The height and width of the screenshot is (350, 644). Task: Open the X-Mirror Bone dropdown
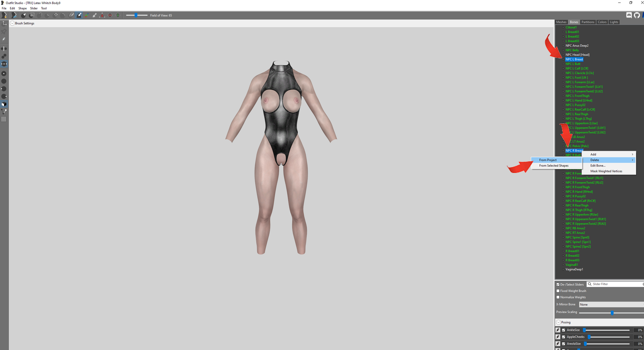[611, 304]
